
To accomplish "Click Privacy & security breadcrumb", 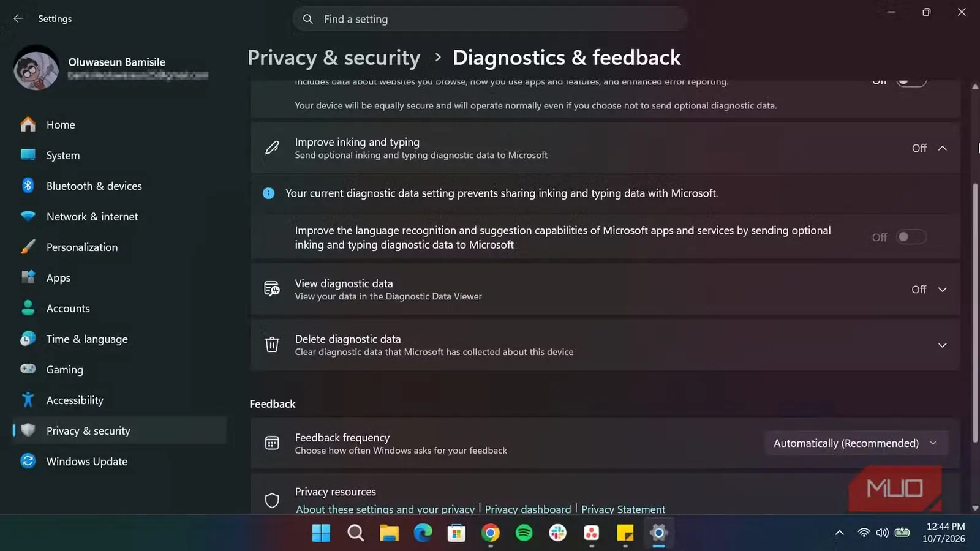I will coord(334,58).
